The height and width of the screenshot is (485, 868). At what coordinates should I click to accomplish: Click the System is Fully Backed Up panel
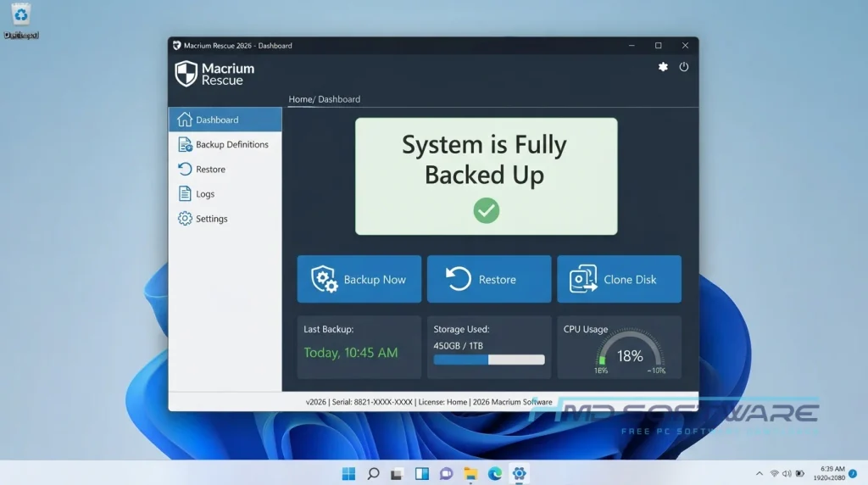(486, 176)
